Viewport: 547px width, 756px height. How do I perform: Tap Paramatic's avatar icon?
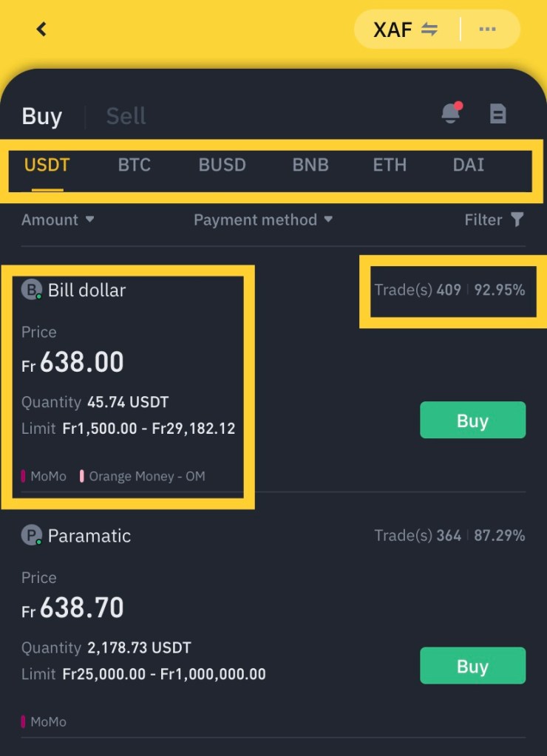point(31,536)
